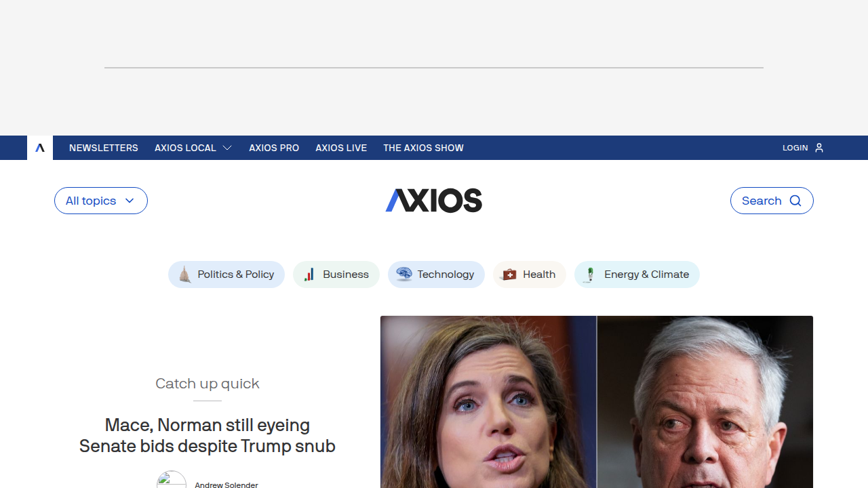
Task: Click the Capitol dome icon
Action: point(184,274)
